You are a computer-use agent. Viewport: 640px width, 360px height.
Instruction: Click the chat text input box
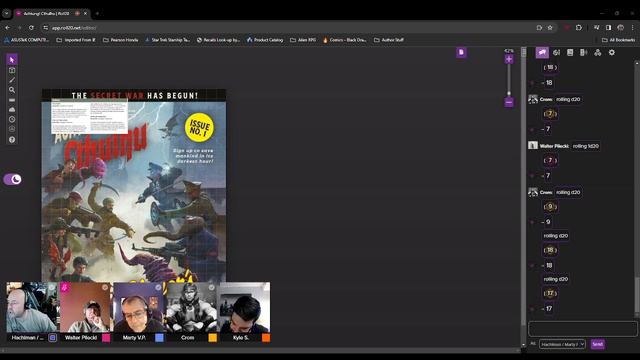pyautogui.click(x=582, y=329)
